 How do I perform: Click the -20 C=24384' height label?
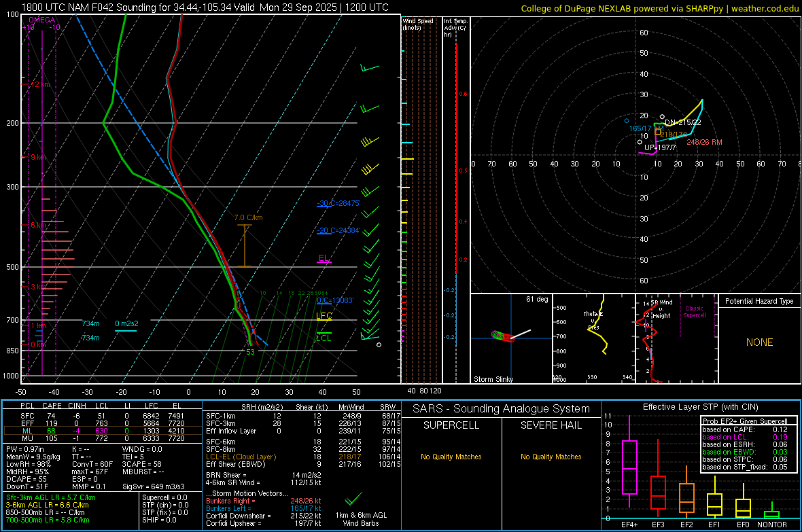point(338,230)
